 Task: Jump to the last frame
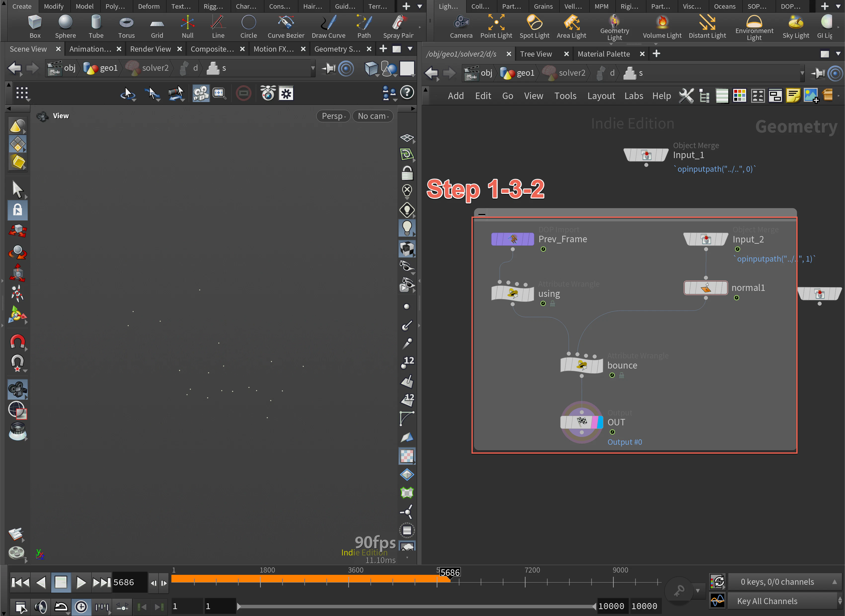coord(102,582)
